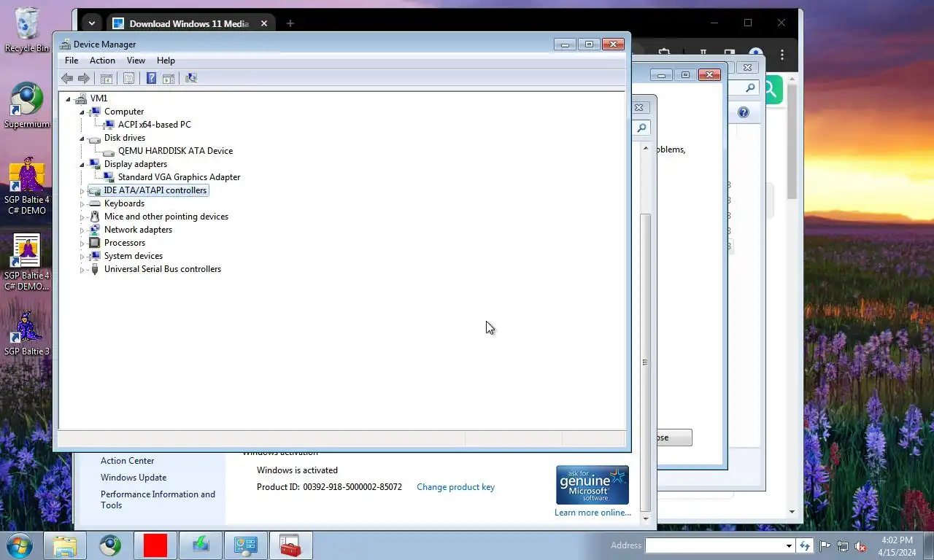Expand the Network adapters category
Viewport: 934px width, 560px height.
pyautogui.click(x=82, y=230)
